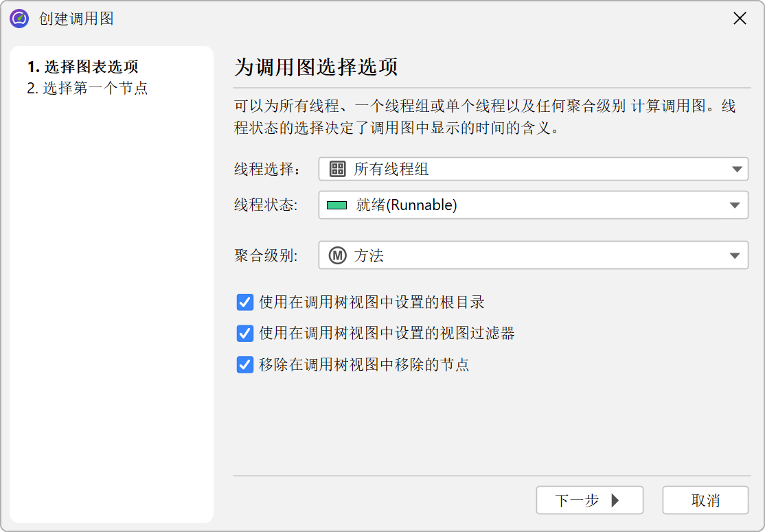Image resolution: width=765 pixels, height=532 pixels.
Task: Click the 就绪(Runnable) state text
Action: pos(407,205)
